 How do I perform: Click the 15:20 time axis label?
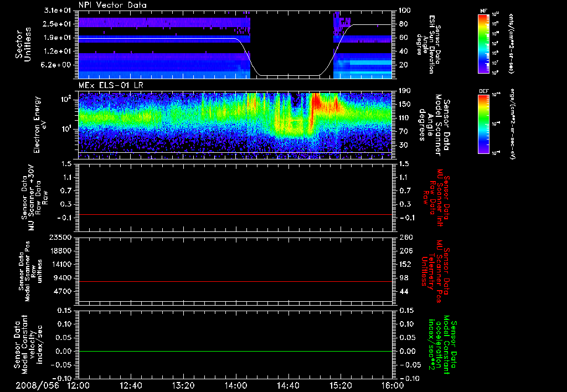341,385
